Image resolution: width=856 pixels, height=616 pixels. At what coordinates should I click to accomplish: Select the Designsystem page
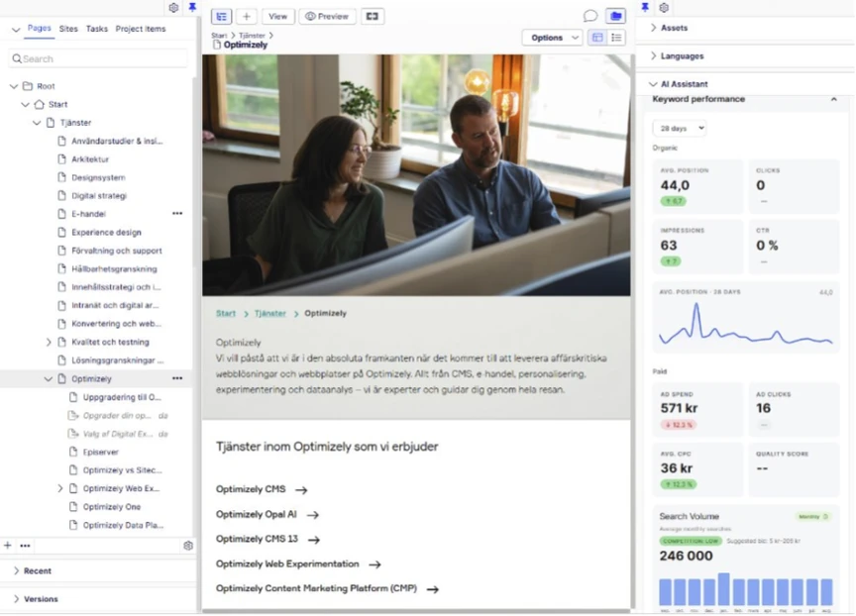pyautogui.click(x=98, y=178)
